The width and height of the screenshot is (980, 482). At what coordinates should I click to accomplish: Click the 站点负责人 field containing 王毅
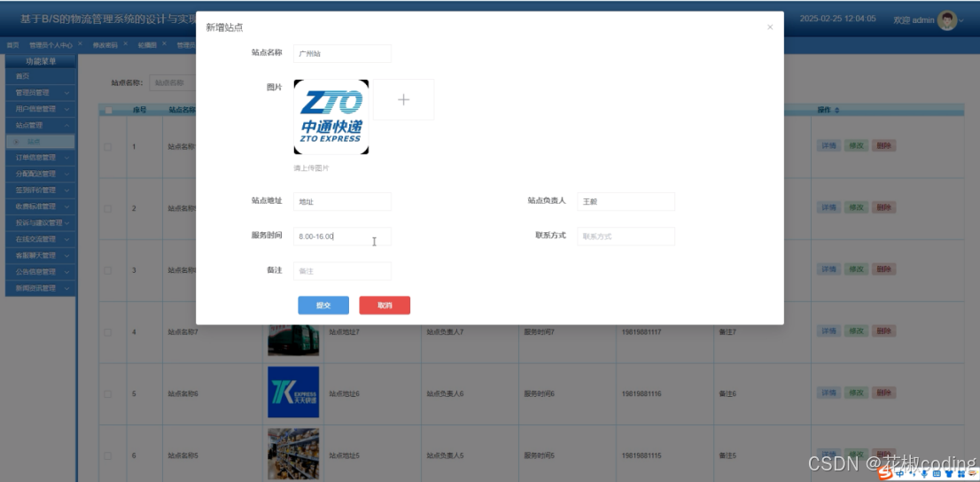(x=626, y=201)
